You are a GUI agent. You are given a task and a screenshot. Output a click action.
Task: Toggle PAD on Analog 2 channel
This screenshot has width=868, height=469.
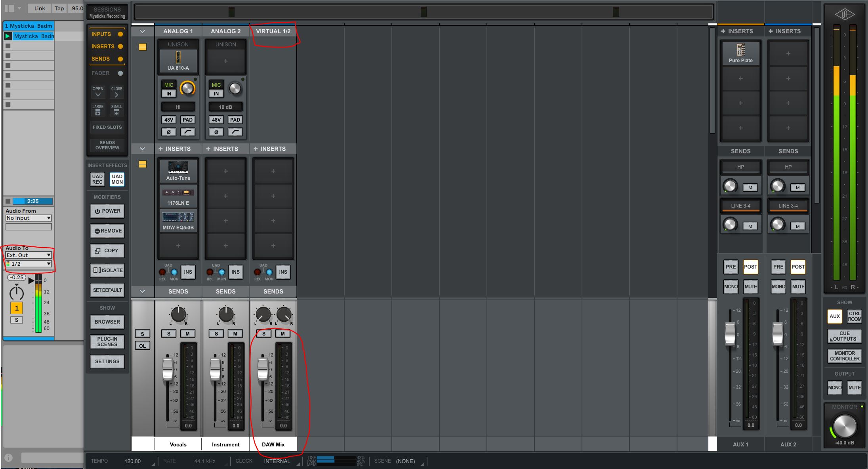pos(235,120)
